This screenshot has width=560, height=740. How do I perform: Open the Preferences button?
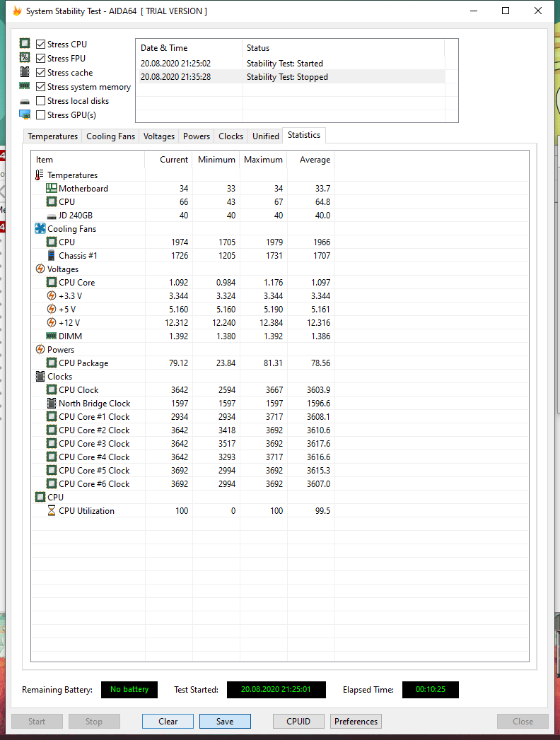pos(356,721)
